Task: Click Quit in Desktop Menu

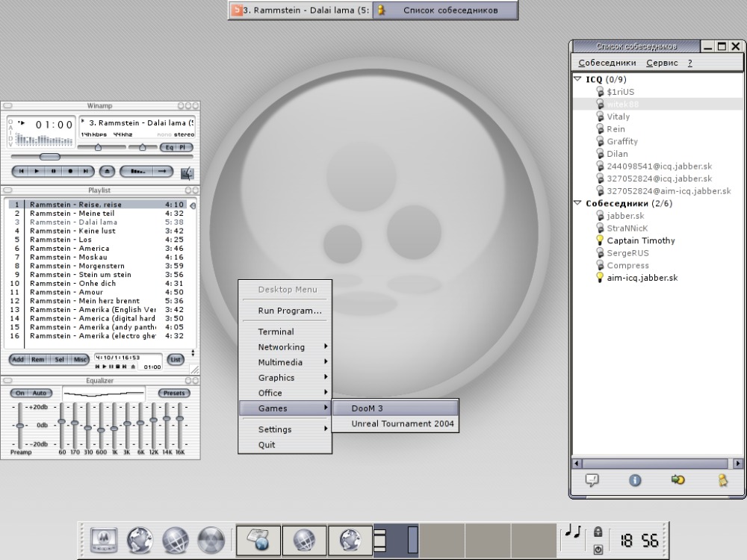Action: click(x=285, y=445)
